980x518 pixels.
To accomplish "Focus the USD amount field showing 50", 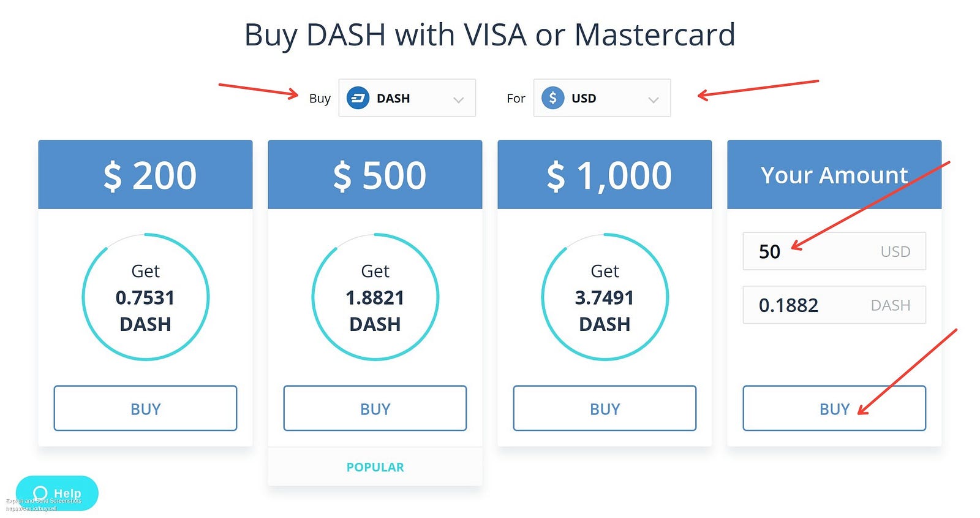I will pyautogui.click(x=834, y=251).
